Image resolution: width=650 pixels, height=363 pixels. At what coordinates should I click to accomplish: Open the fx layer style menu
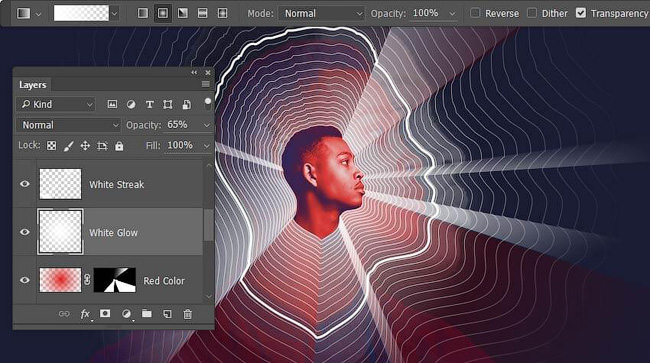[x=85, y=314]
